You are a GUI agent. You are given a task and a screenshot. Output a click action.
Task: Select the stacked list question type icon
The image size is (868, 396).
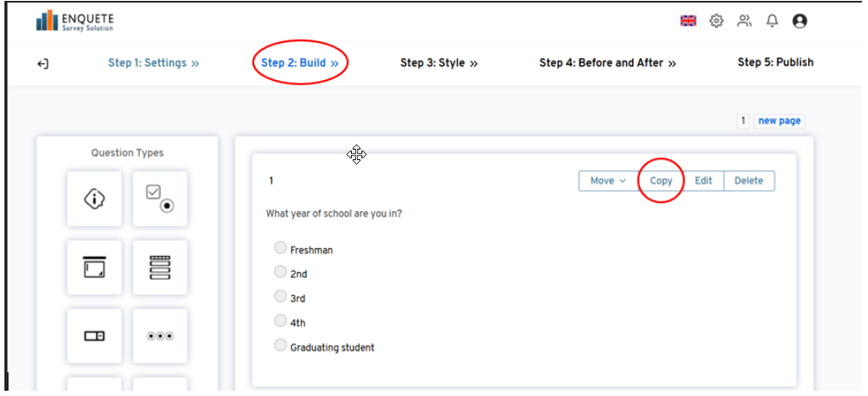[159, 268]
